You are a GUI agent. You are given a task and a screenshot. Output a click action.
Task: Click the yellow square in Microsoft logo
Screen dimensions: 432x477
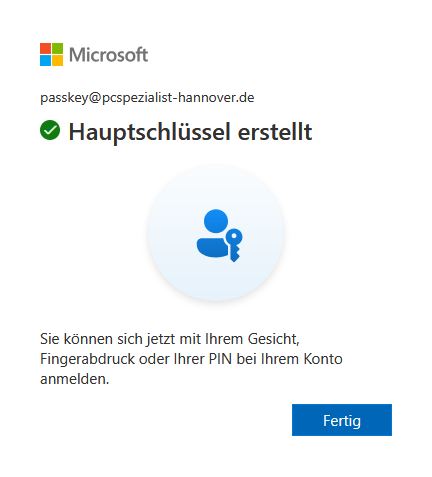(x=57, y=60)
